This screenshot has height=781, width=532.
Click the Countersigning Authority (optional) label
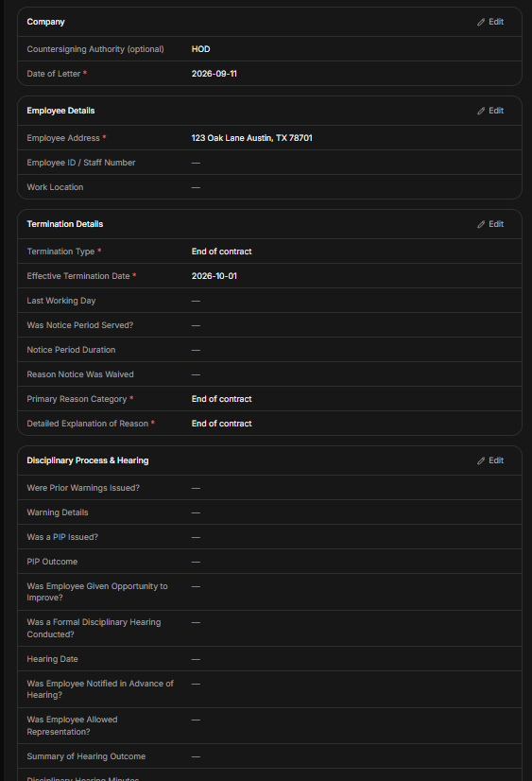click(x=95, y=49)
